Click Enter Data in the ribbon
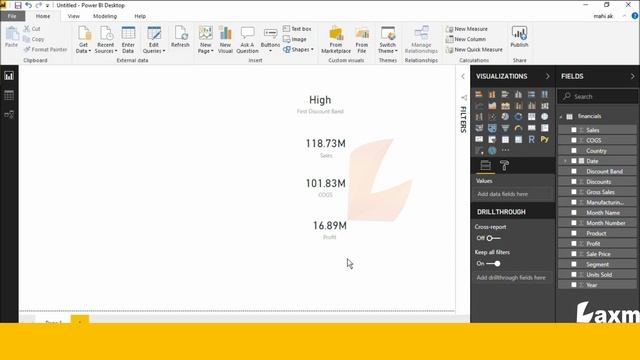This screenshot has width=640, height=360. 128,40
